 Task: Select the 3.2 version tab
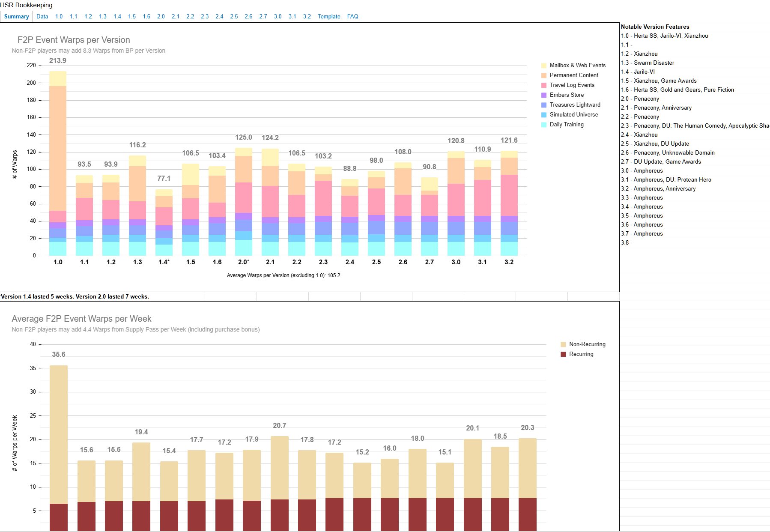307,16
